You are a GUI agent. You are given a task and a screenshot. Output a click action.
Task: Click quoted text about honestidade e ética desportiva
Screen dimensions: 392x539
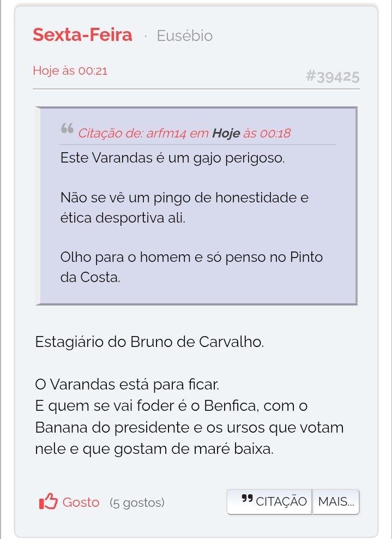coord(184,207)
